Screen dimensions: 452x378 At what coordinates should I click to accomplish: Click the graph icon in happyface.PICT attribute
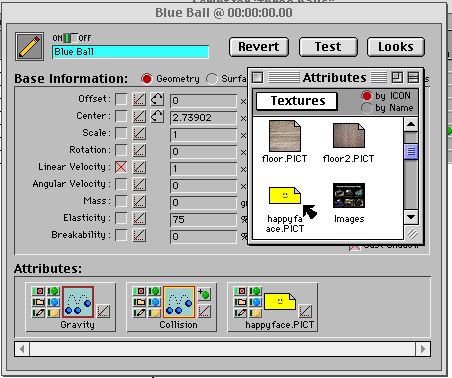pyautogui.click(x=305, y=311)
